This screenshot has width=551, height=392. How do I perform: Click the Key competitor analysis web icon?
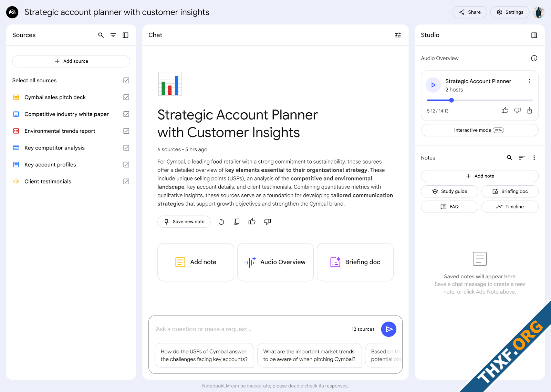[x=16, y=148]
